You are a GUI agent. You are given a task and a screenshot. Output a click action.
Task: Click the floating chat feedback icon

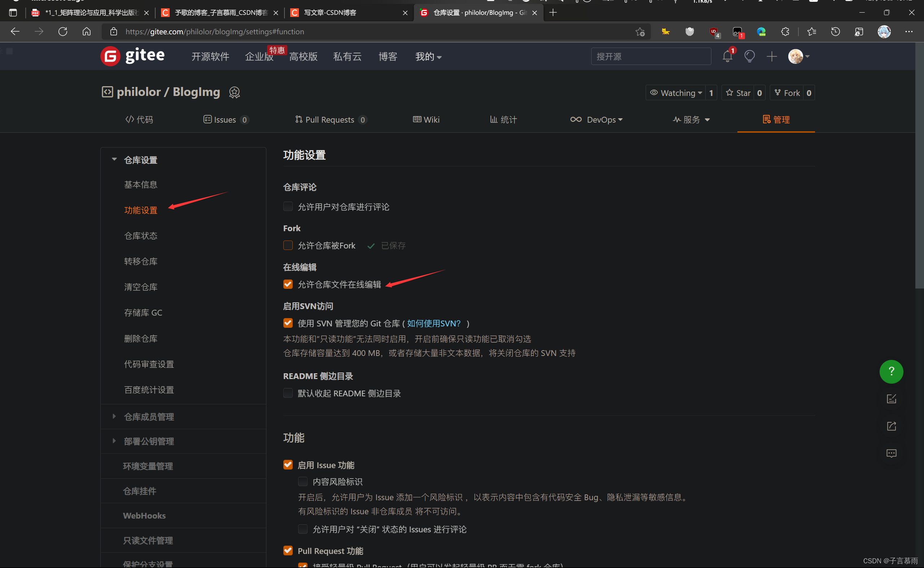(891, 453)
